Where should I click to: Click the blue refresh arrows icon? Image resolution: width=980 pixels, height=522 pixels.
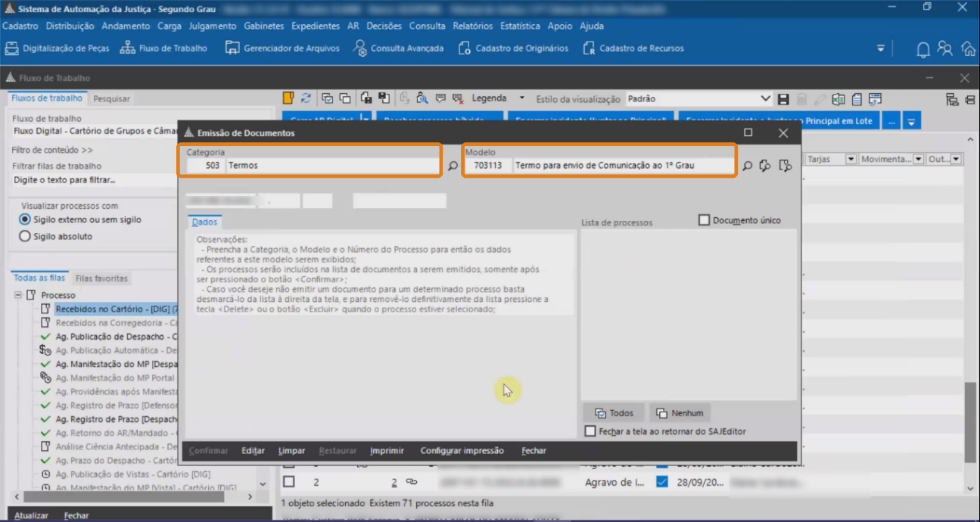[306, 98]
